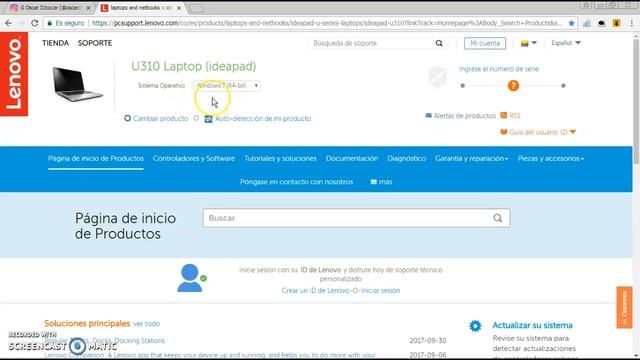Screen dimensions: 640x360
Task: Open the Sistema Operativo dropdown
Action: [227, 86]
